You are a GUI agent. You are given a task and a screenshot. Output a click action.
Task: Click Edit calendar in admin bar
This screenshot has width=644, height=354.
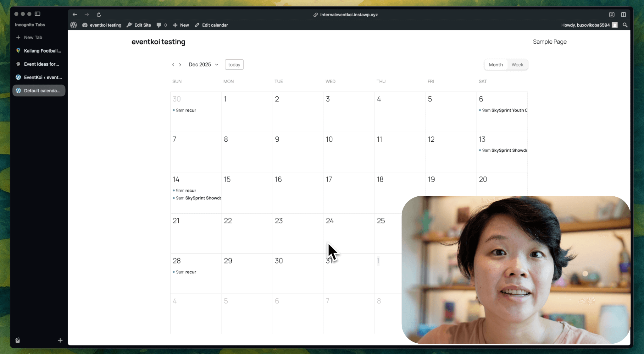pos(211,25)
